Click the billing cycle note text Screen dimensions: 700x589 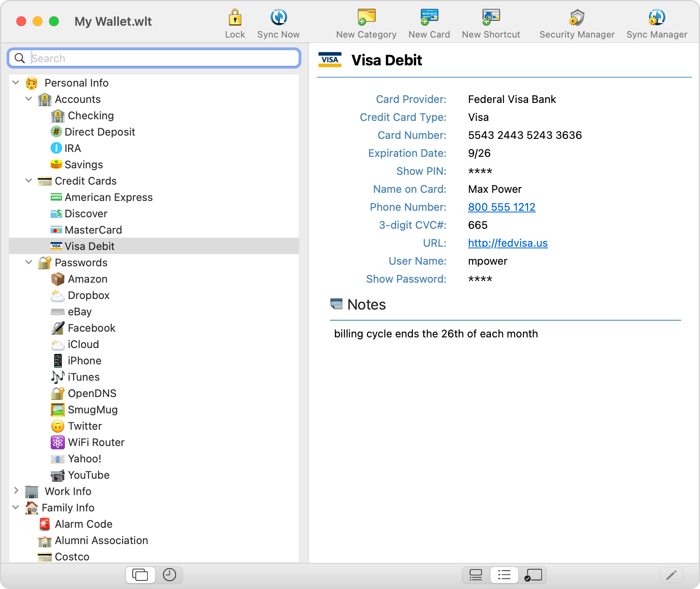point(436,334)
